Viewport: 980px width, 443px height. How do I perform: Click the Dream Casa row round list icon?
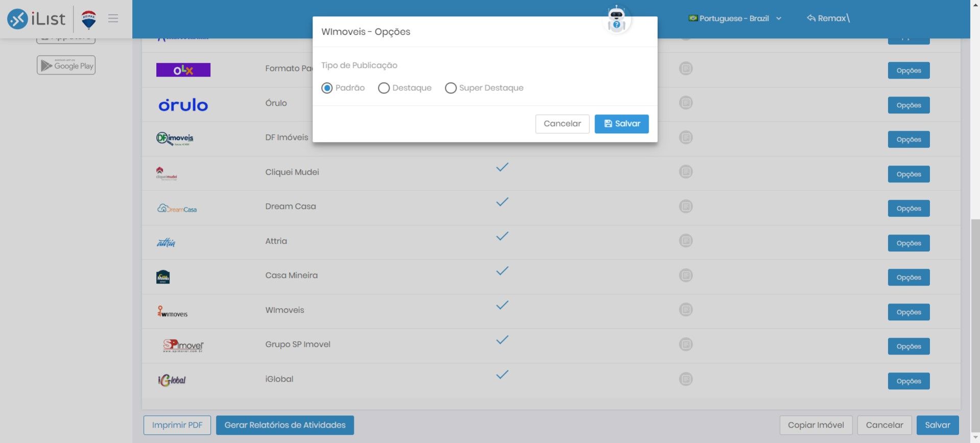(686, 206)
